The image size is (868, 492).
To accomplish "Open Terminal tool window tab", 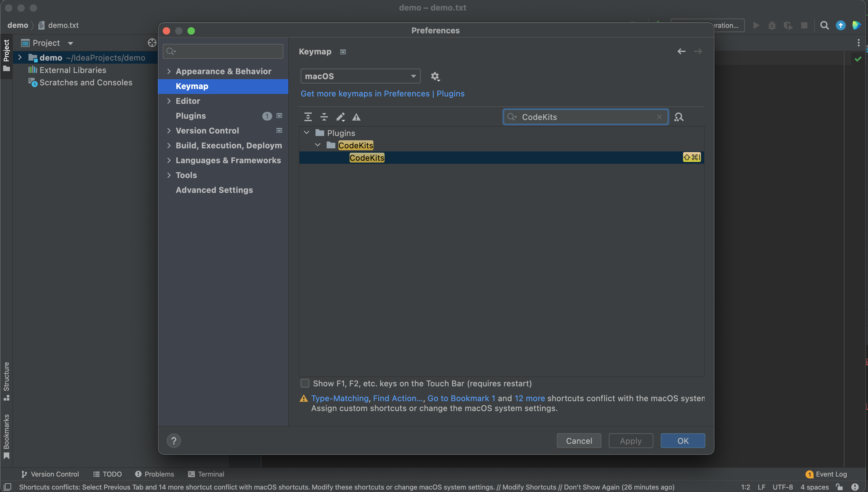I will pyautogui.click(x=206, y=474).
